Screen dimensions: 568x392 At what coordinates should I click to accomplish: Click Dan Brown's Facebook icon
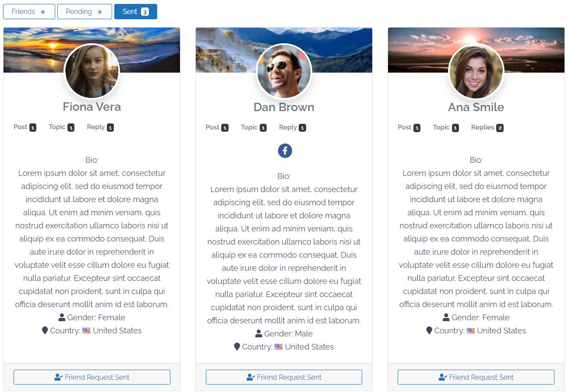click(285, 151)
